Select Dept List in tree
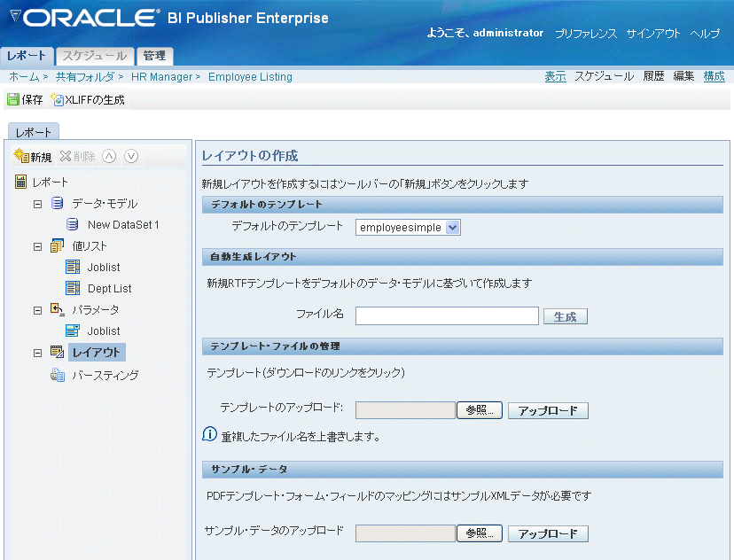Viewport: 734px width, 560px height. 110,289
